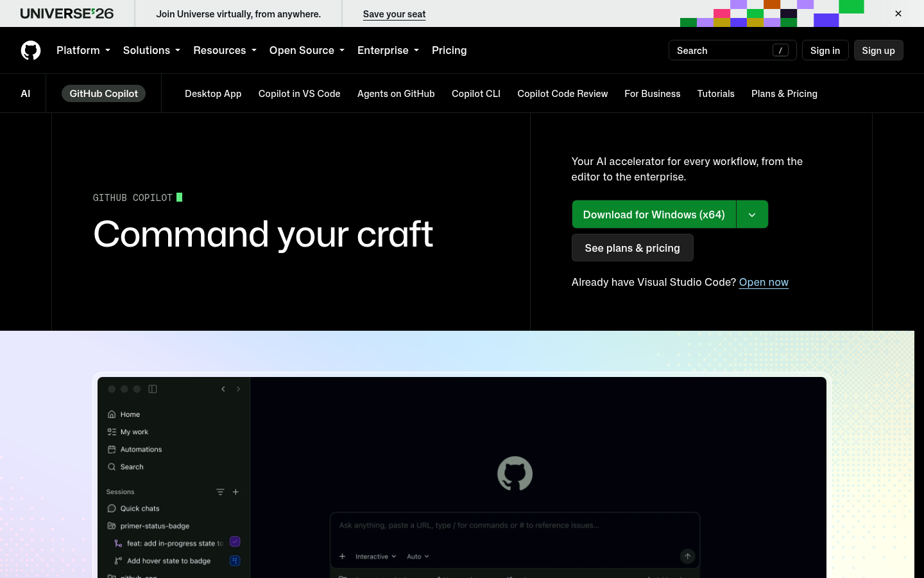Click the Universe'26 logo in banner
The height and width of the screenshot is (578, 924).
tap(67, 13)
